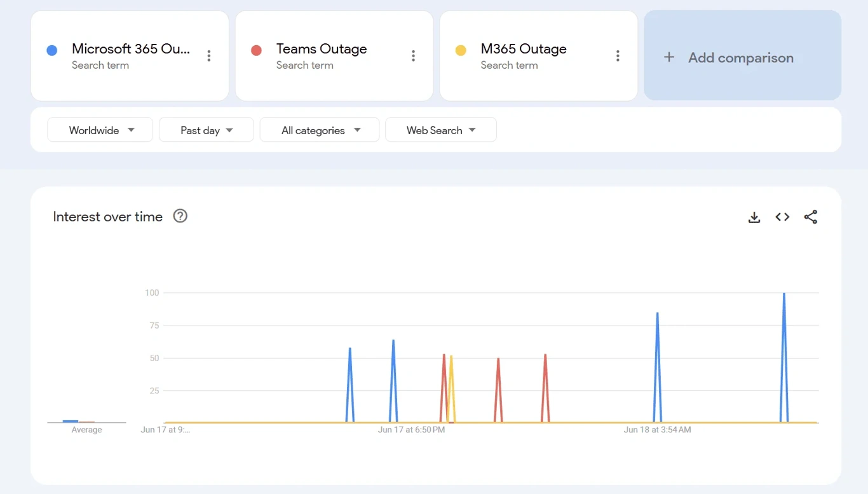Open options menu for Microsoft 365 Outage term
The height and width of the screenshot is (494, 868).
point(208,56)
